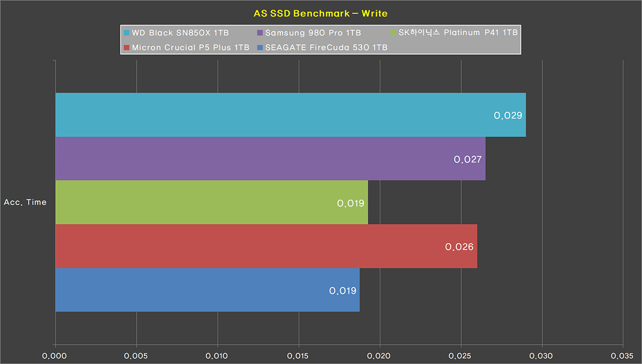Click the 0.015 axis tick label

pos(299,355)
